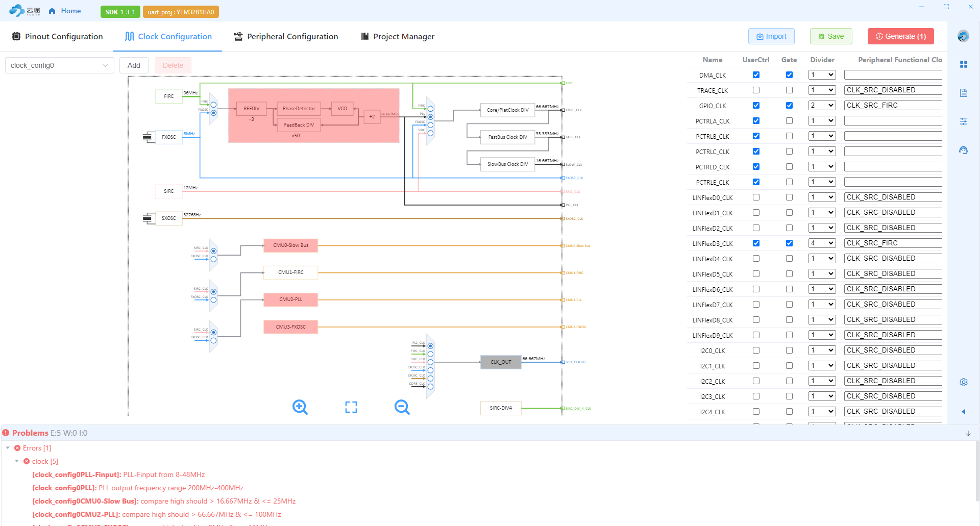The width and height of the screenshot is (980, 526).
Task: Click the REFDIV block in PLL
Action: [252, 109]
